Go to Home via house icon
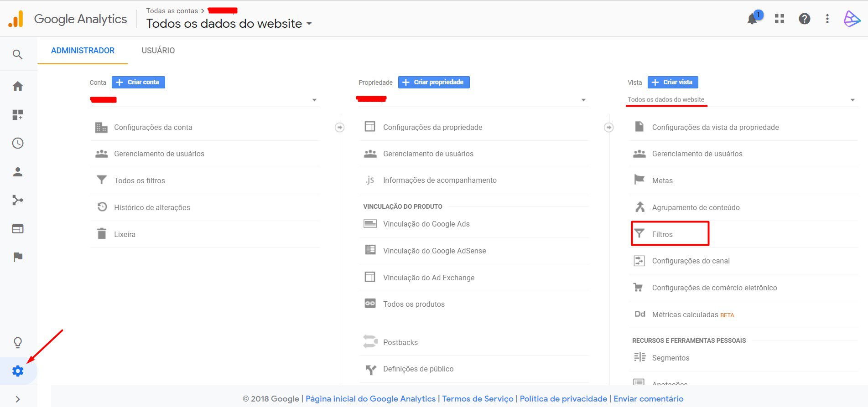Image resolution: width=868 pixels, height=407 pixels. tap(18, 86)
